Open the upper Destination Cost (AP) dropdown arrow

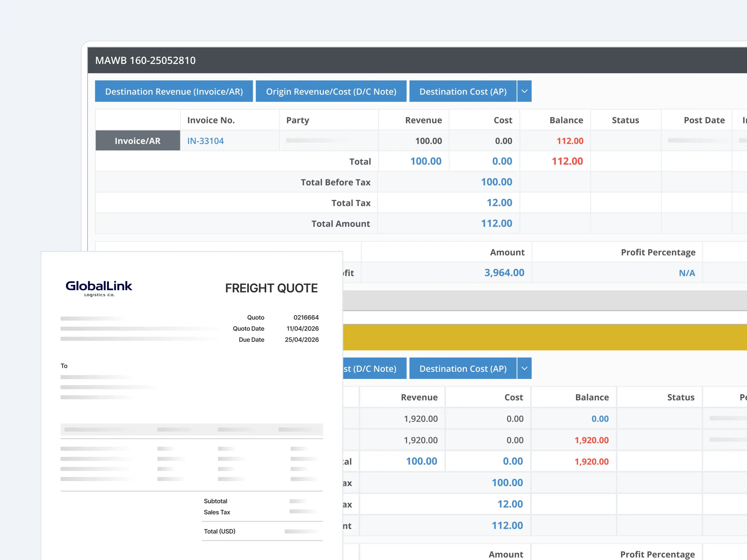(x=524, y=91)
